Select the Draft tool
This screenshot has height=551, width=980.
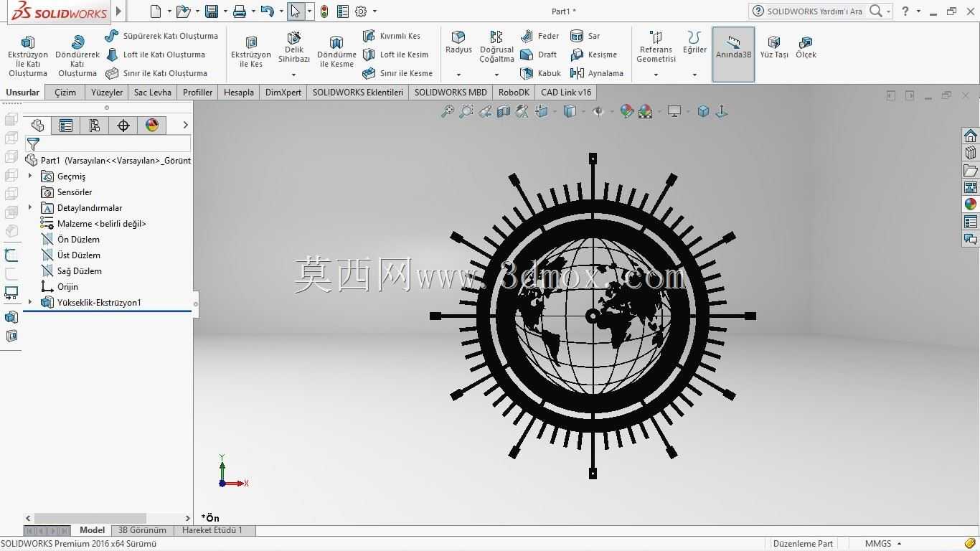coord(539,55)
